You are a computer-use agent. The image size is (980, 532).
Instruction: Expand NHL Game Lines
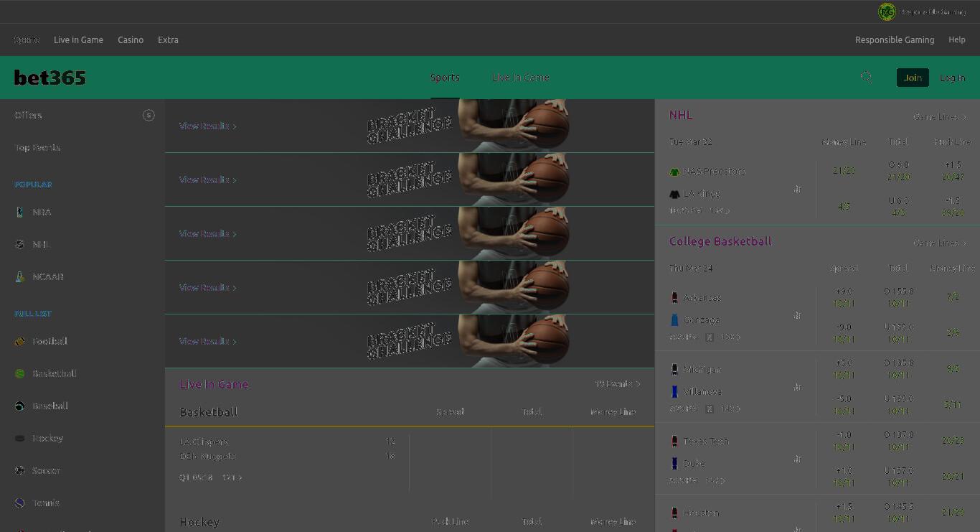[x=940, y=116]
